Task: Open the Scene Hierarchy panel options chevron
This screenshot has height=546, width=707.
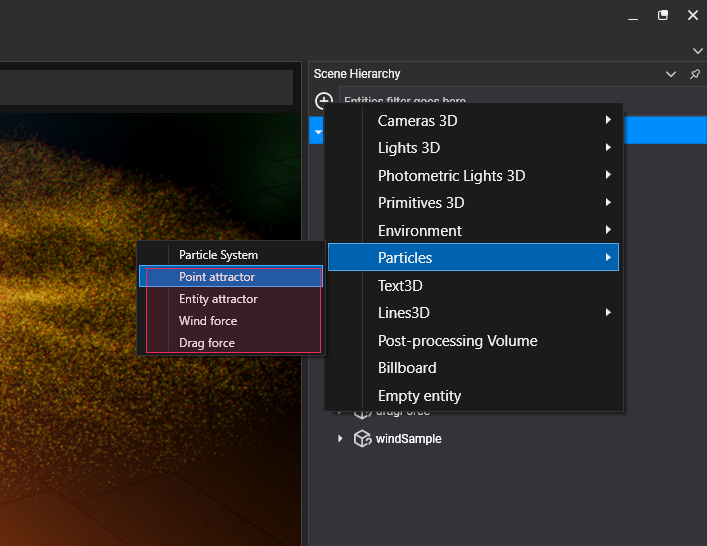Action: (671, 74)
